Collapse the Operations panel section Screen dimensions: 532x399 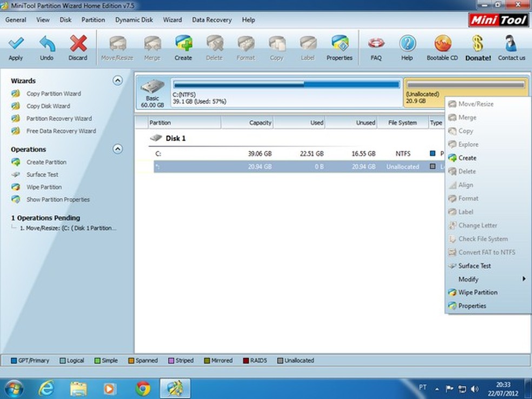click(117, 149)
